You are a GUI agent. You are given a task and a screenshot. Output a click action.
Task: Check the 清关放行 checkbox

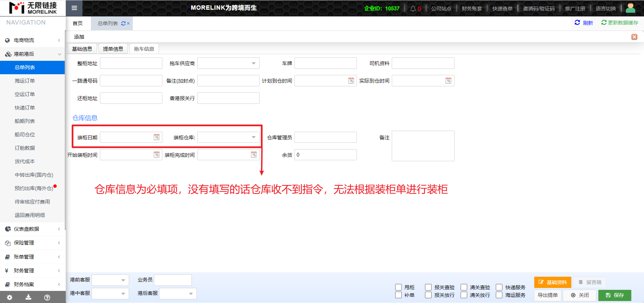click(464, 295)
